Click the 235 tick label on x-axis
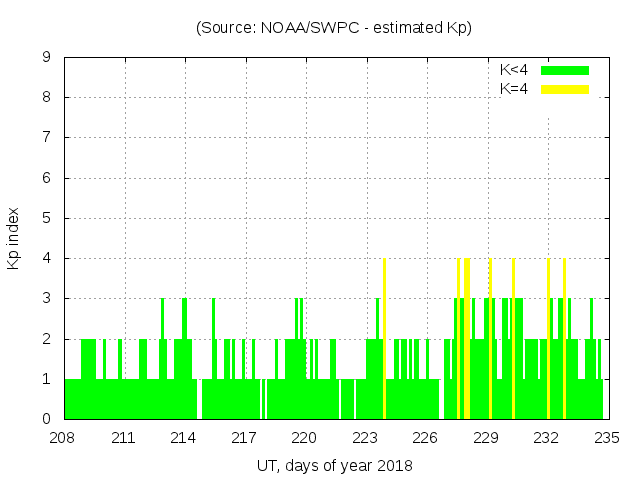Screen dimensions: 640x480 pyautogui.click(x=607, y=438)
